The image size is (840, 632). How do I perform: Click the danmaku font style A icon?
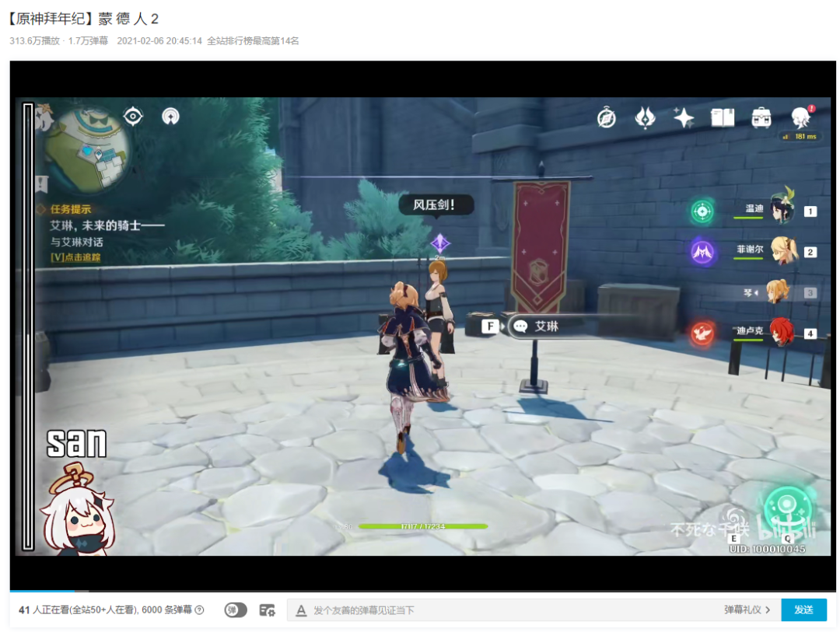[301, 610]
